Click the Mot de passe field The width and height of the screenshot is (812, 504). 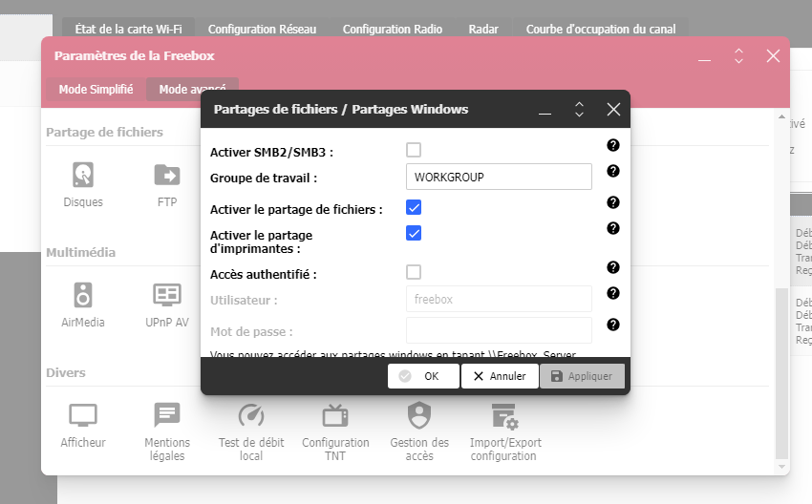coord(499,330)
